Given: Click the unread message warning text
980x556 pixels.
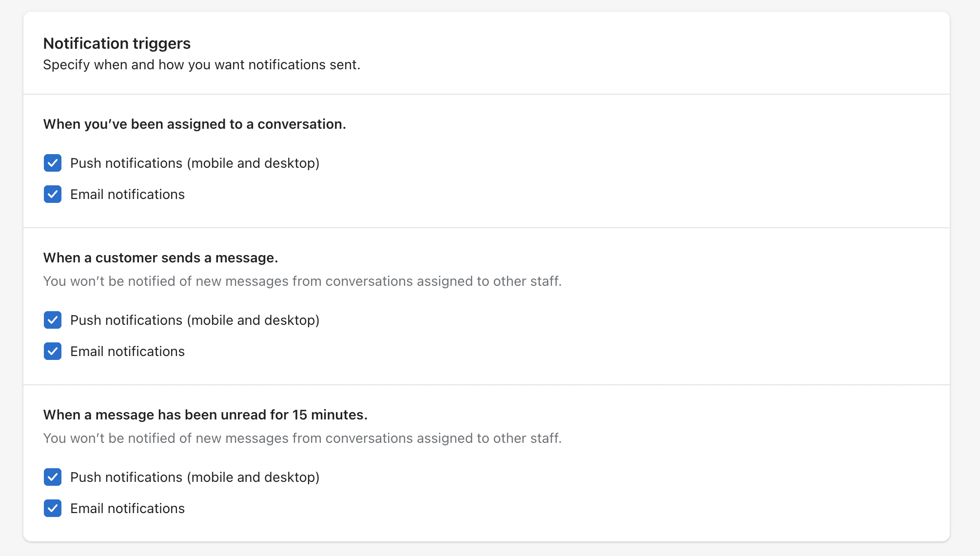Looking at the screenshot, I should [303, 438].
